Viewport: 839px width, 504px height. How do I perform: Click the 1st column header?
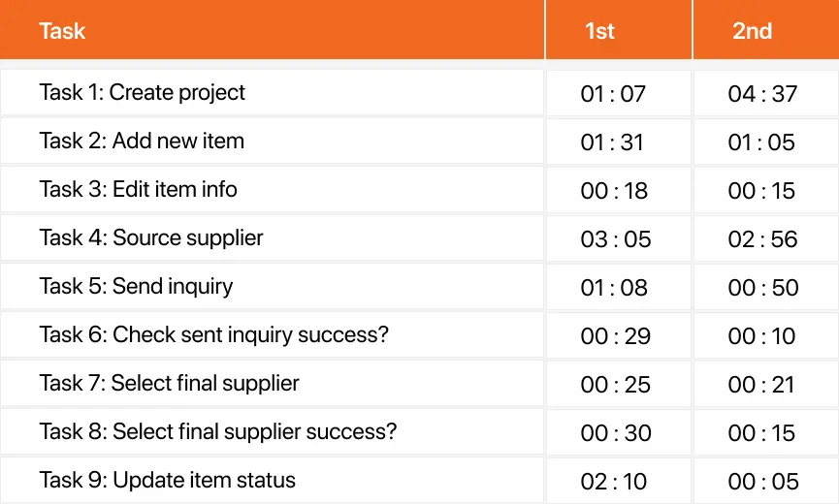pos(619,29)
